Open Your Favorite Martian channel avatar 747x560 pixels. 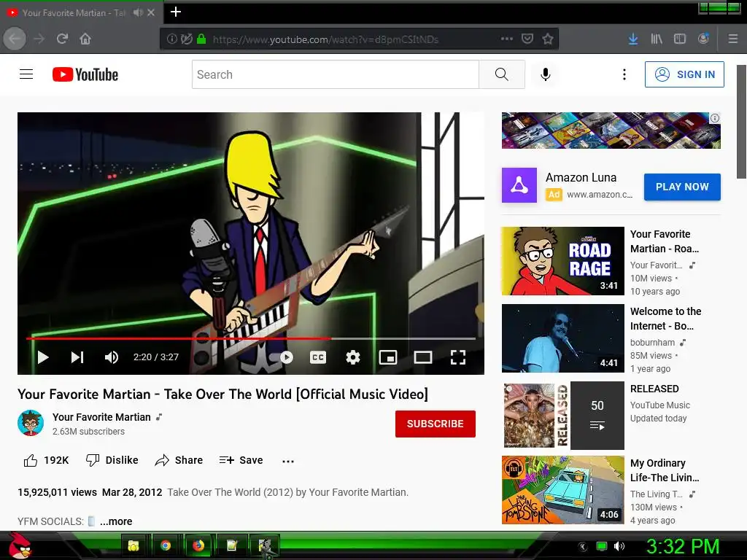pos(31,423)
